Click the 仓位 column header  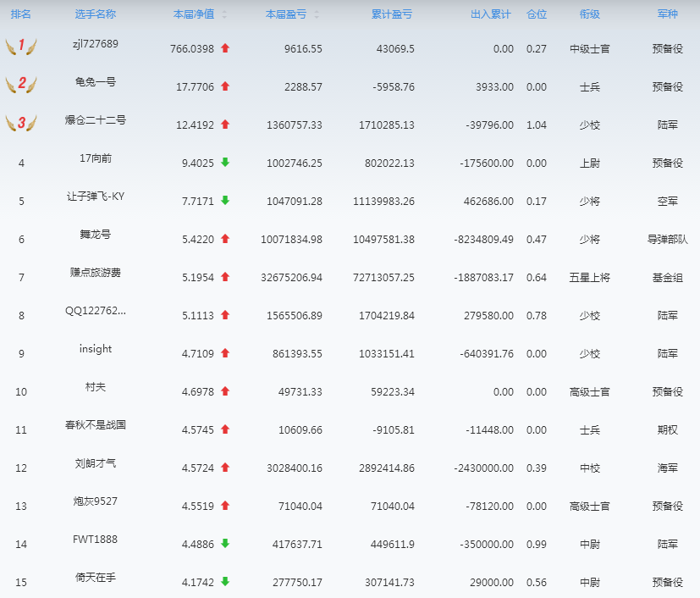537,14
